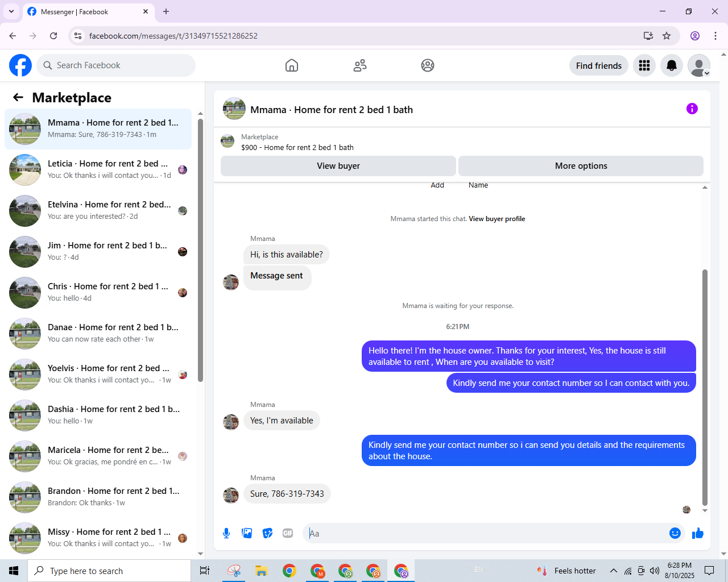This screenshot has height=582, width=728.
Task: Open File Explorer from the taskbar
Action: (261, 571)
